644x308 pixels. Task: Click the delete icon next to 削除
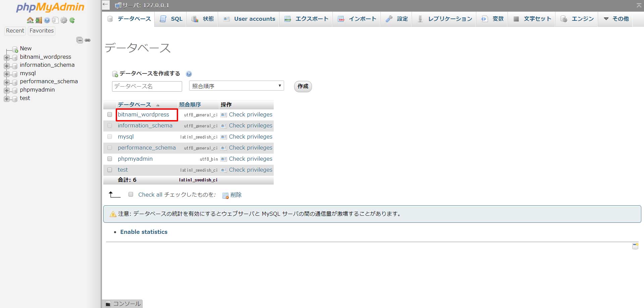(x=225, y=195)
